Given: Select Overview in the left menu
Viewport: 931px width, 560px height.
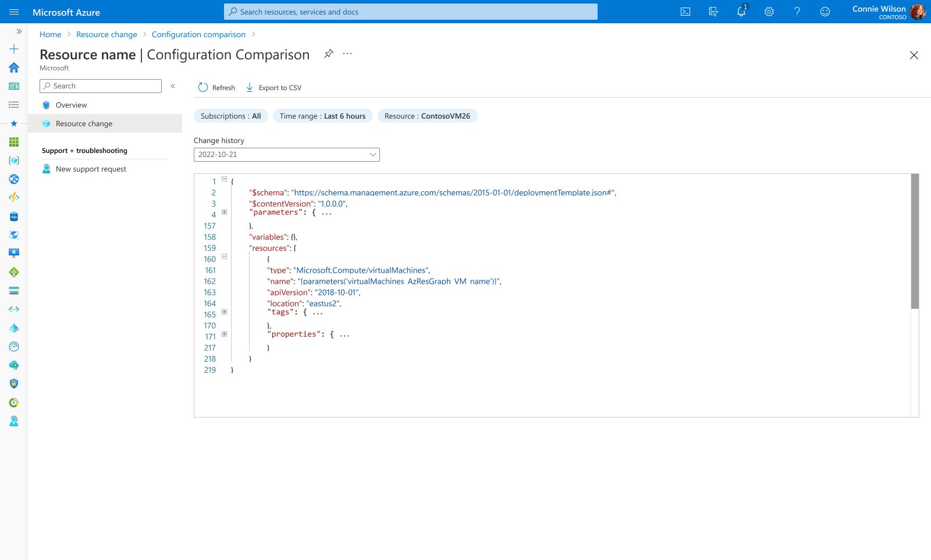Looking at the screenshot, I should [71, 105].
